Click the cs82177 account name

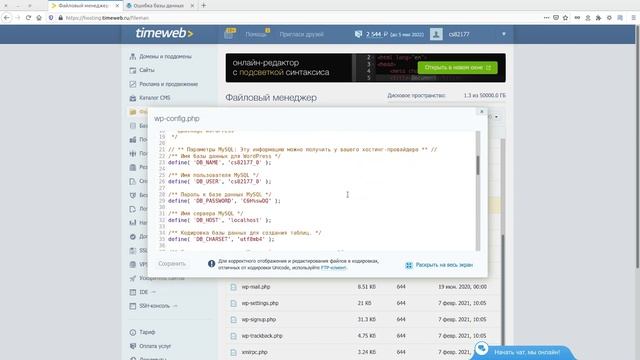(459, 34)
